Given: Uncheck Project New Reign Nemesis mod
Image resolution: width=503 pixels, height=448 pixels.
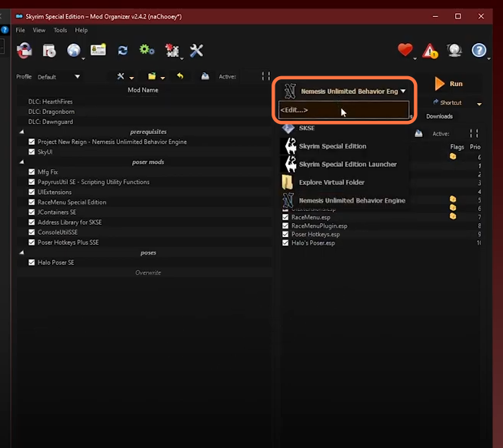Looking at the screenshot, I should pos(32,142).
